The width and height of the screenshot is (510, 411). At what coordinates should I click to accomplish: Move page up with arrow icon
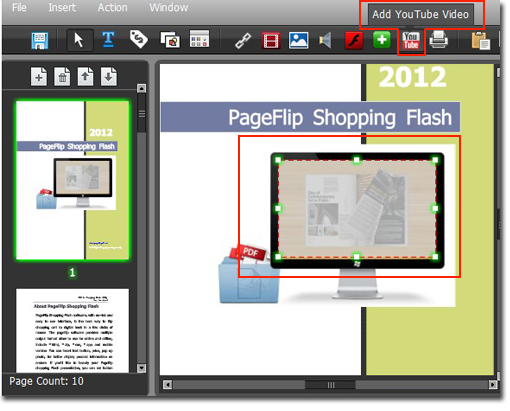point(85,77)
